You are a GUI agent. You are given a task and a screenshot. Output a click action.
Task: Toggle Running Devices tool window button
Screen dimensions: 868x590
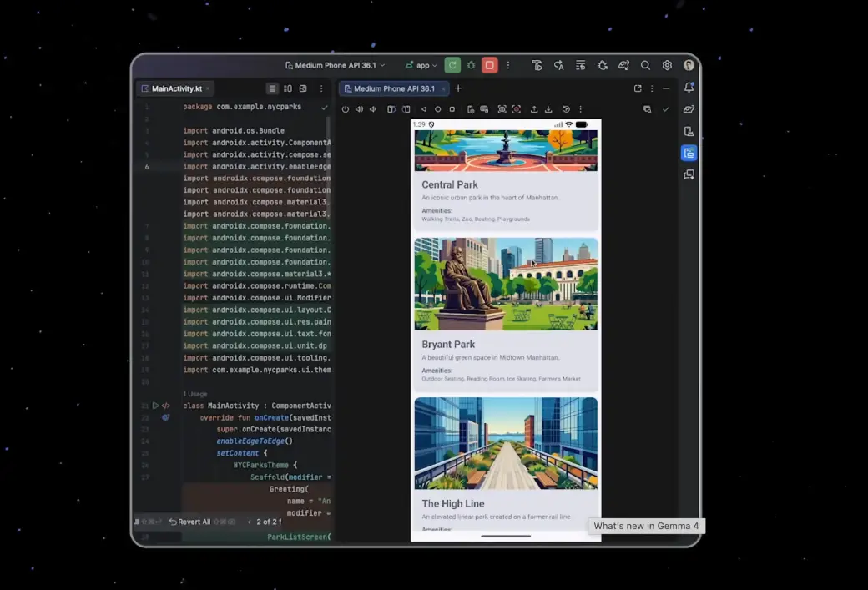(x=689, y=153)
